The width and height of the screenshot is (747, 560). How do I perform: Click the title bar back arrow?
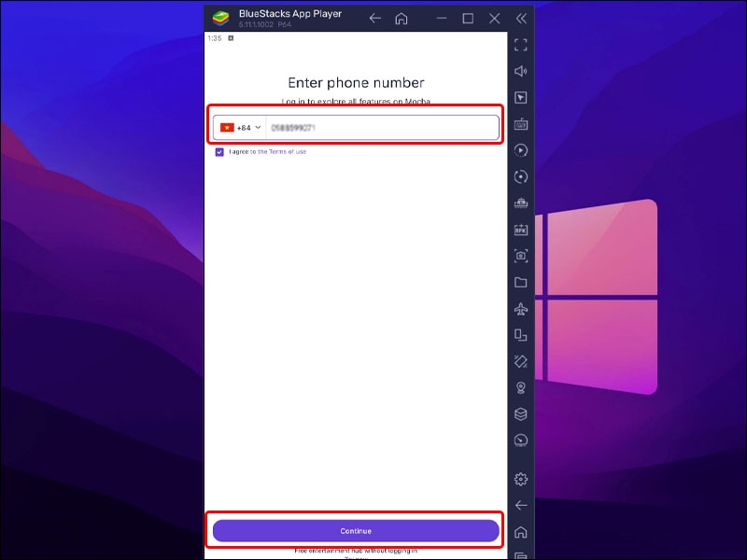tap(375, 19)
